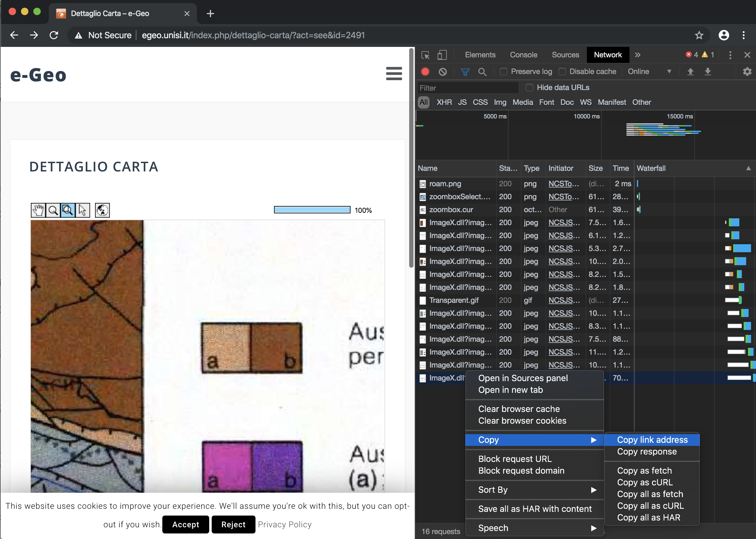Screen dimensions: 756x539
Task: Toggle the Waterfall column sort arrow
Action: (x=748, y=168)
